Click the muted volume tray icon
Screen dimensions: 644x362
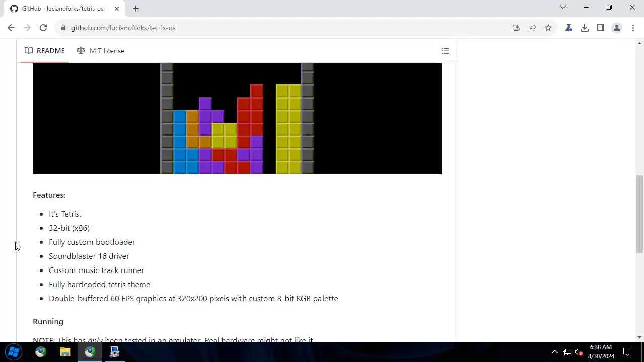(579, 352)
